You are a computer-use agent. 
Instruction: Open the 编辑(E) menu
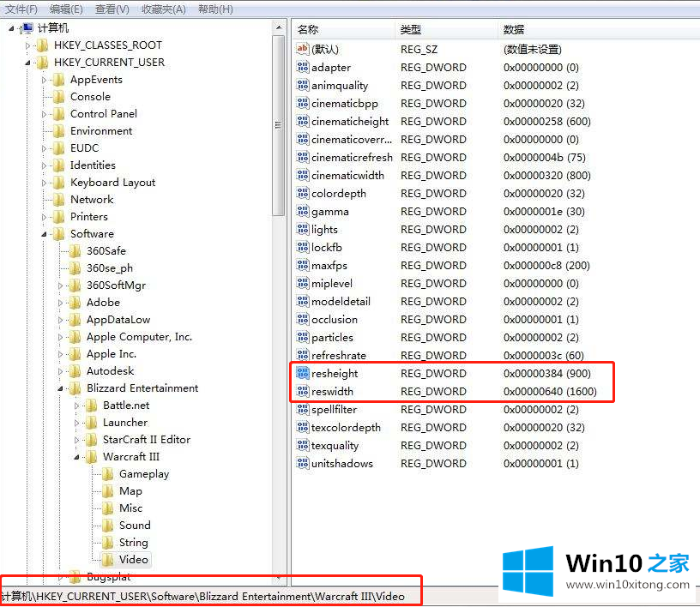pyautogui.click(x=66, y=9)
